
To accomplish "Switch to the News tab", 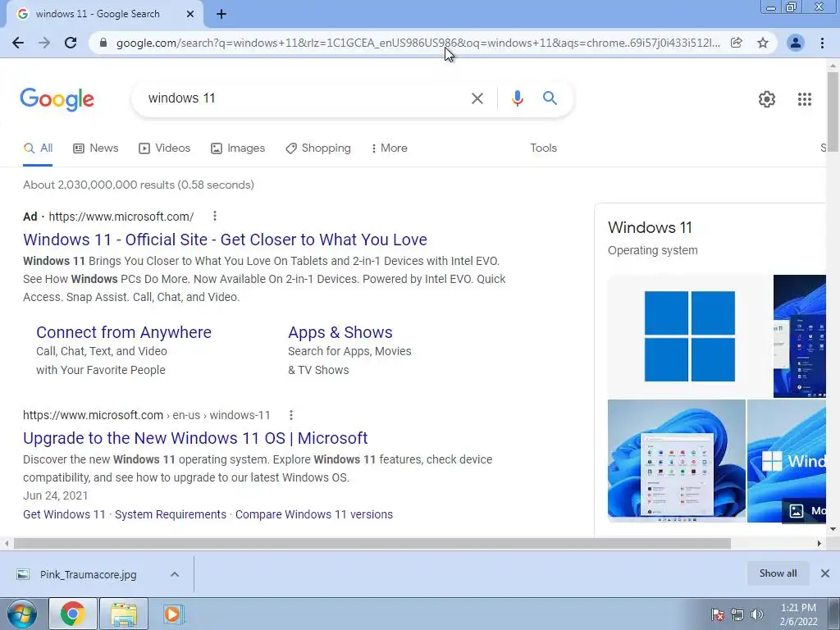I will point(96,148).
